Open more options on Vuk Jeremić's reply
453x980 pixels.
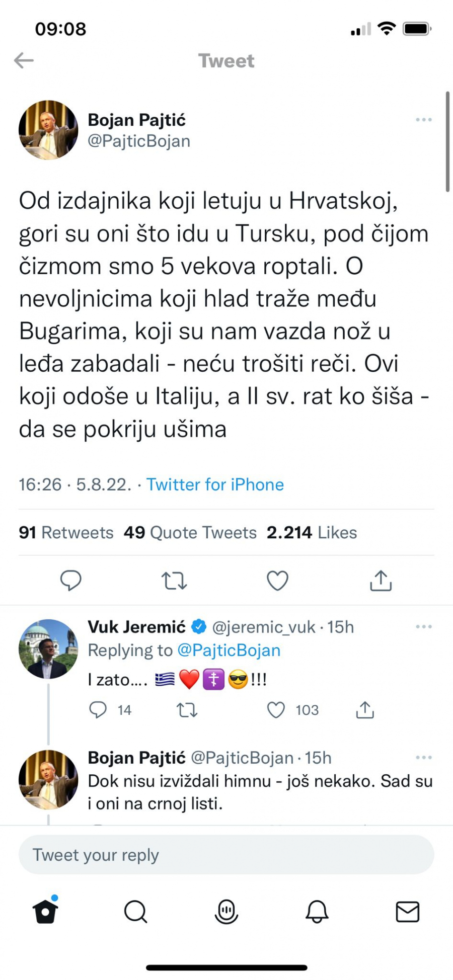click(x=423, y=626)
